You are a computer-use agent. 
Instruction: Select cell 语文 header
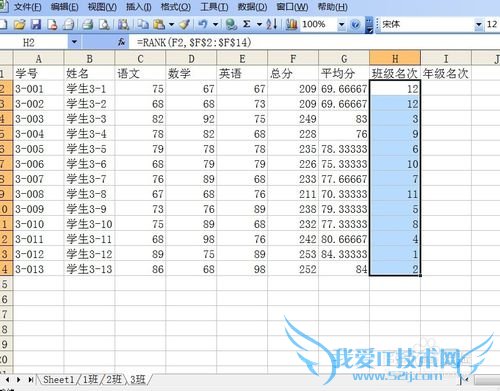click(140, 73)
